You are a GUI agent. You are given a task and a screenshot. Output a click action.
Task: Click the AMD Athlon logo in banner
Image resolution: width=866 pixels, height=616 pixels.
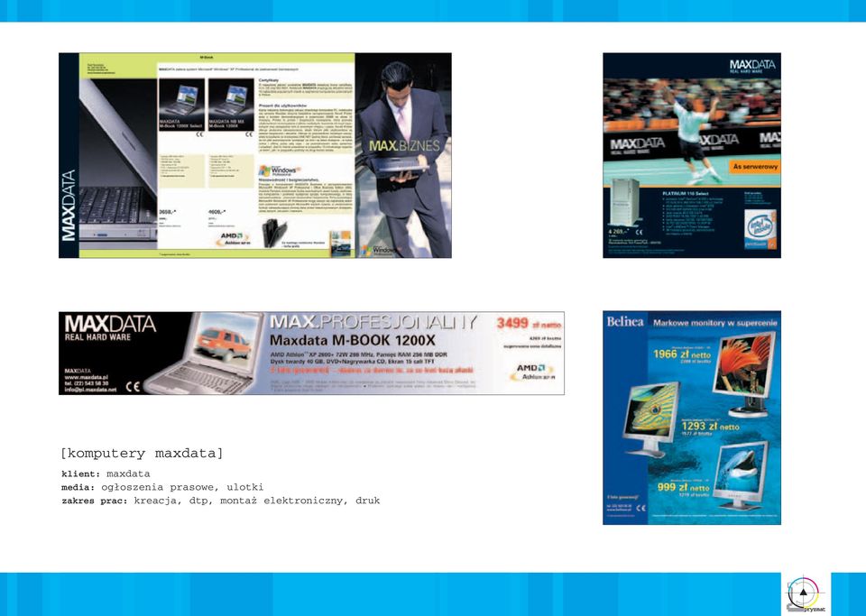tap(532, 372)
